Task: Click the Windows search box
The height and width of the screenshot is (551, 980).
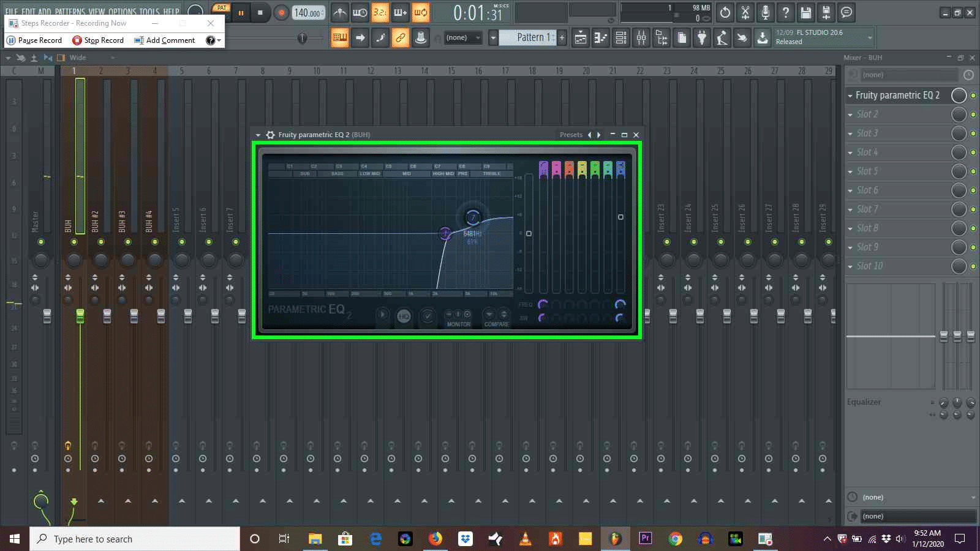Action: (135, 539)
